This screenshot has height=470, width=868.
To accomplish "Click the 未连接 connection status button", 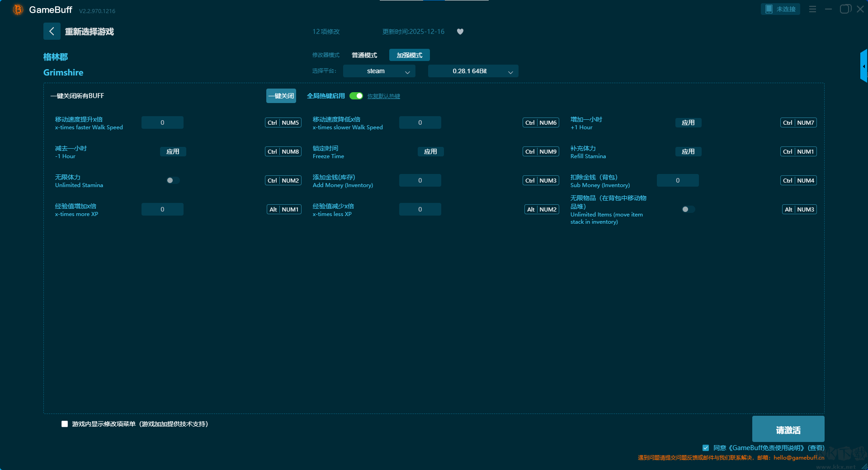I will (x=780, y=9).
